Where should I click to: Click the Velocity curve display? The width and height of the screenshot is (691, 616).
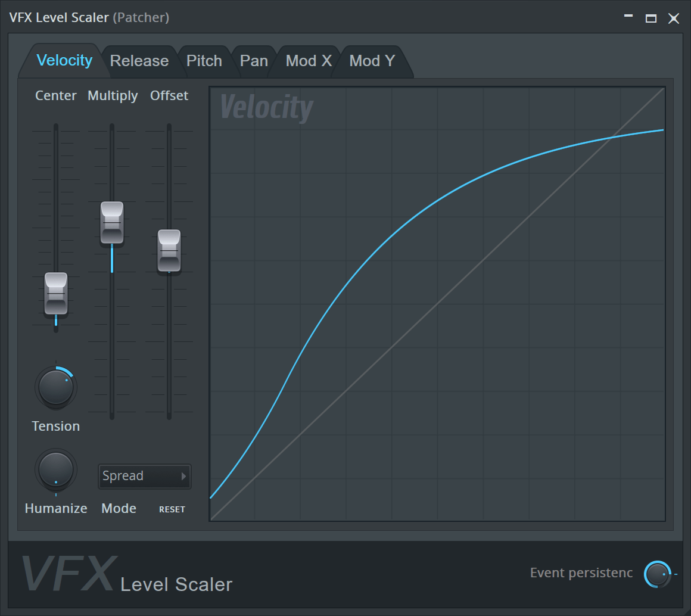pos(438,304)
